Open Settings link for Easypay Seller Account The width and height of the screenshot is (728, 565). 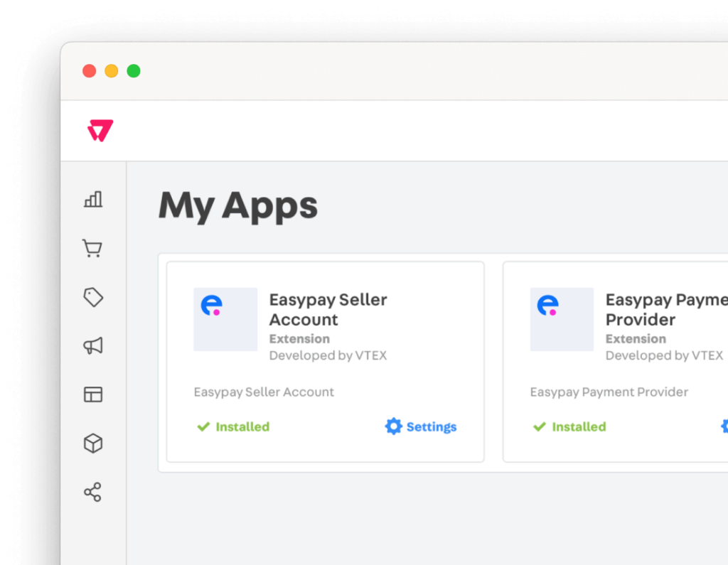431,427
